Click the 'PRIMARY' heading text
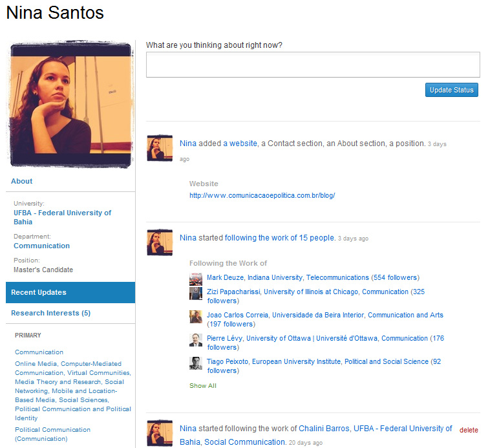 tap(28, 336)
